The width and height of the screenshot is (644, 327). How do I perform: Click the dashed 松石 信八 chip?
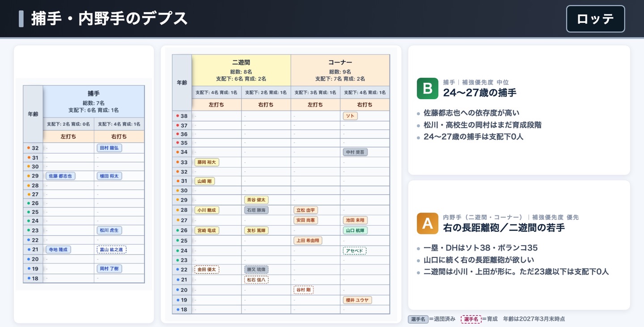tap(256, 280)
